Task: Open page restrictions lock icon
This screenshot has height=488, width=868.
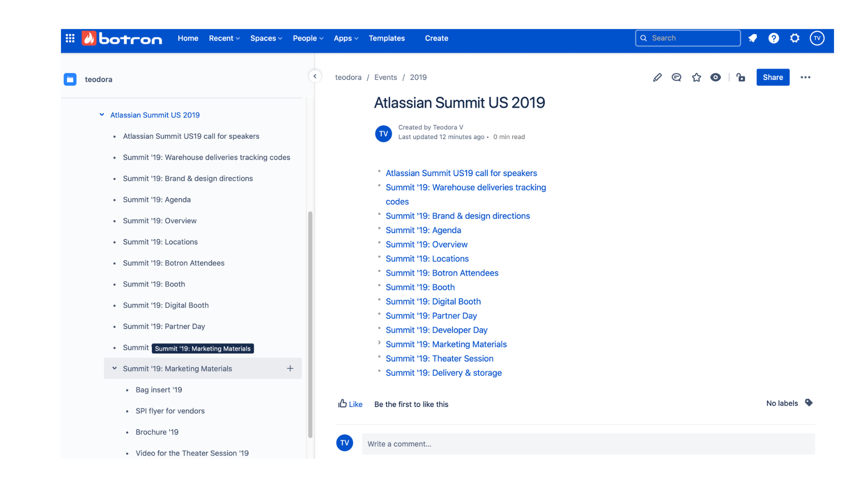Action: point(741,78)
